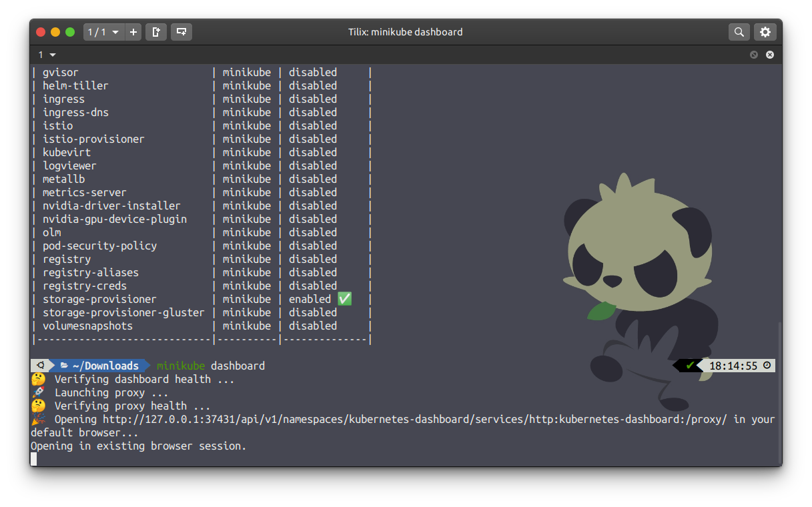Click 'disabled' status in the istio row
Screen dimensions: 812x507
pos(313,125)
